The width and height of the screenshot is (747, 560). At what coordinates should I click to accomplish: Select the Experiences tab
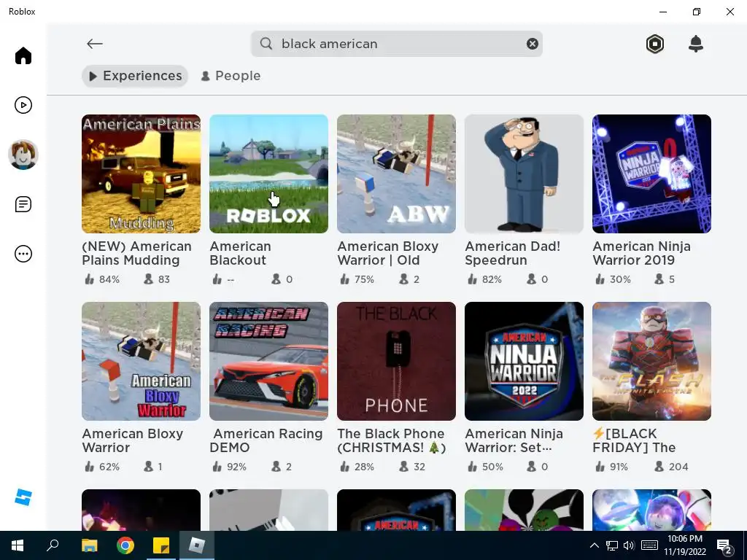[135, 76]
